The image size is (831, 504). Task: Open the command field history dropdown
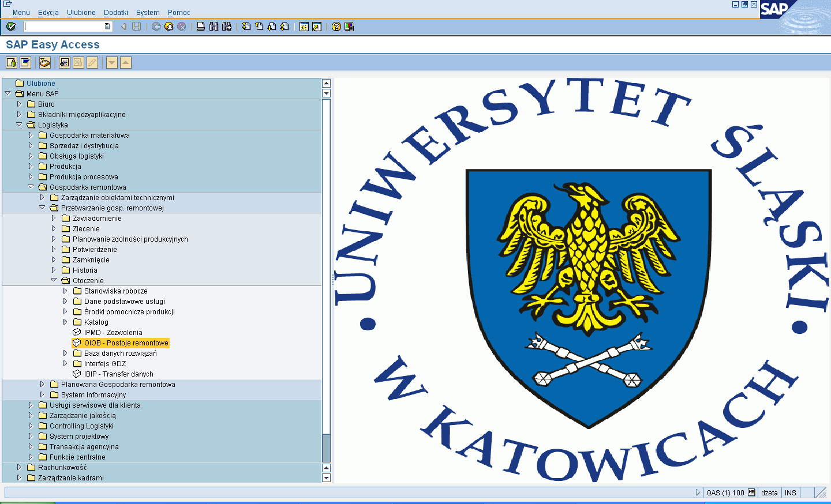click(107, 27)
